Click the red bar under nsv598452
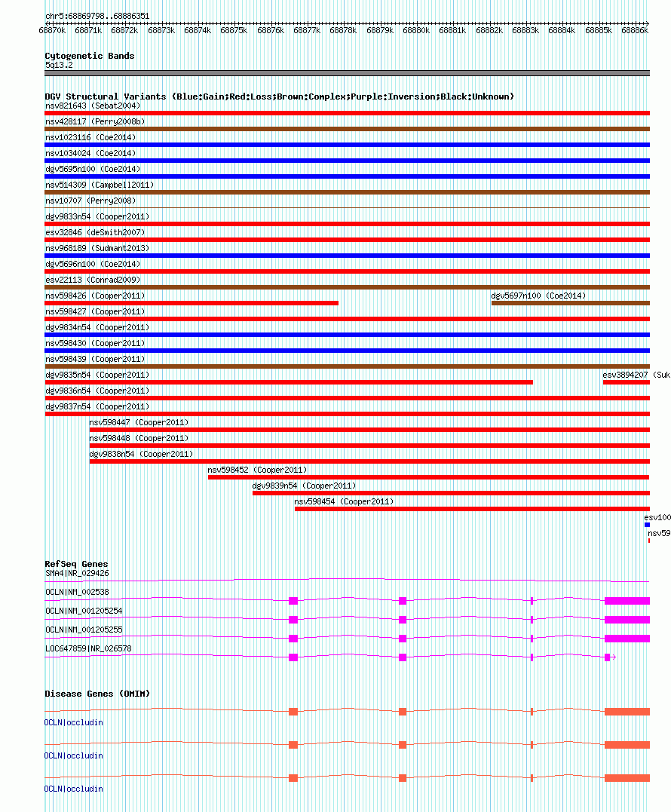The width and height of the screenshot is (671, 812). [429, 477]
